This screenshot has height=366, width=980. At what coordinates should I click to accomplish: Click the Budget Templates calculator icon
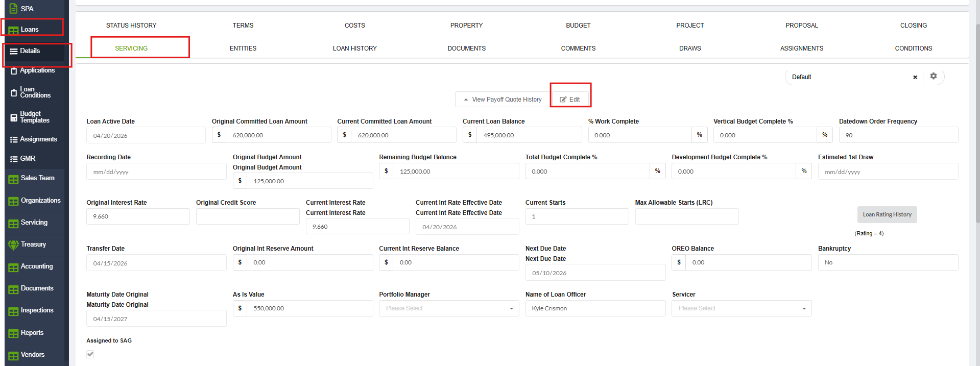tap(14, 117)
